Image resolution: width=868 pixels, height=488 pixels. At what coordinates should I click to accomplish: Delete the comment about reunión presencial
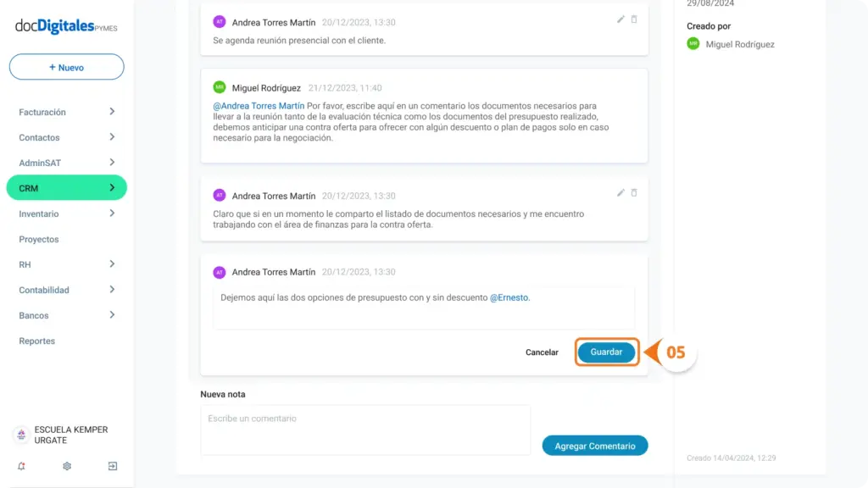coord(634,19)
